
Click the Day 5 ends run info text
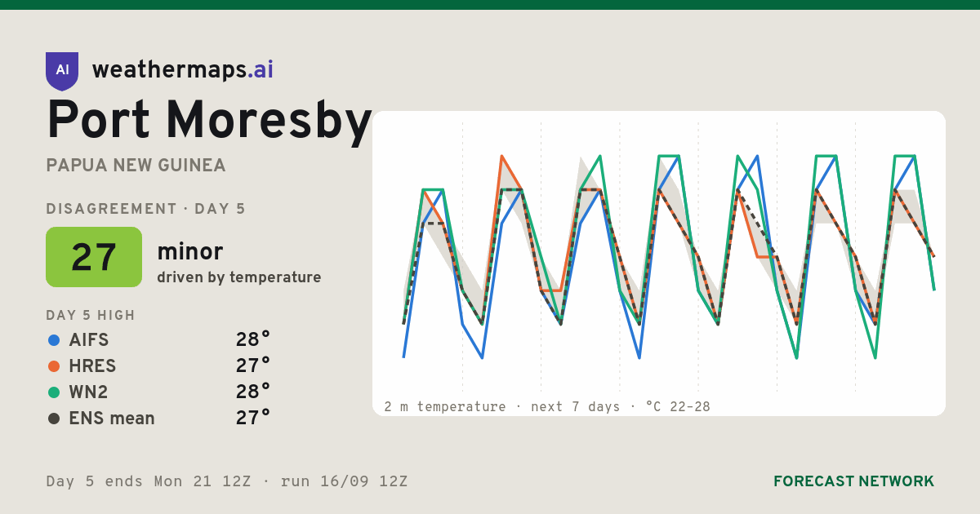pyautogui.click(x=227, y=481)
